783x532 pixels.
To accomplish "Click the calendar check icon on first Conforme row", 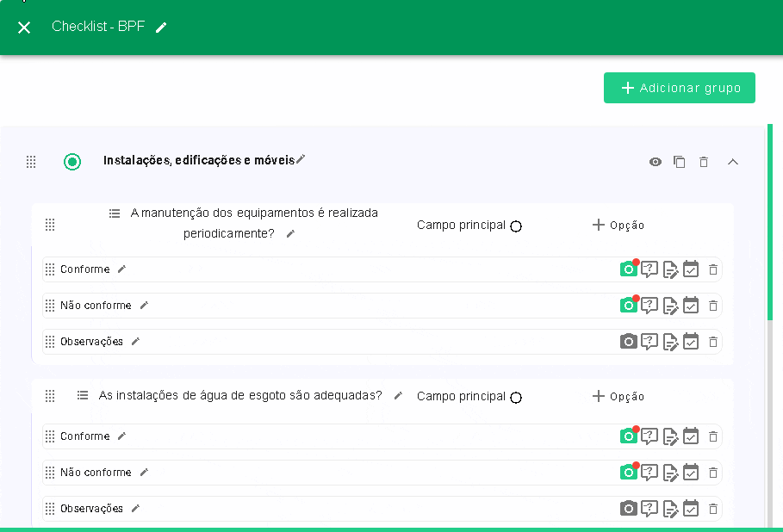I will coord(691,269).
